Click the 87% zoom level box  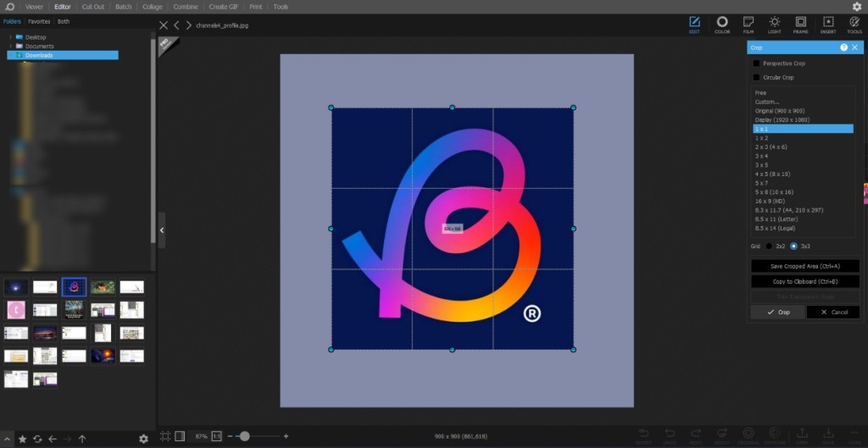click(200, 436)
